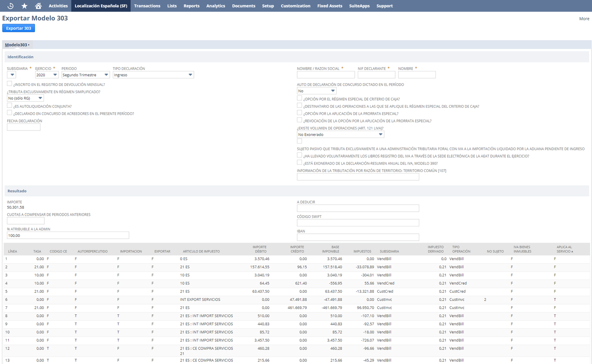Screen dimensions: 592x364
Task: Click the % Atribuible a la Admin field
Action: (68, 235)
